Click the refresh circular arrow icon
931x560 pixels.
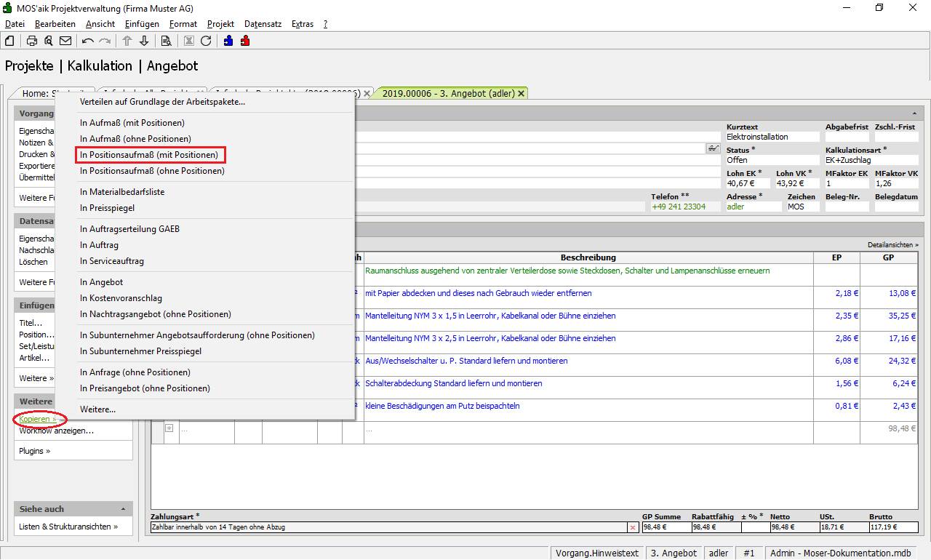206,41
